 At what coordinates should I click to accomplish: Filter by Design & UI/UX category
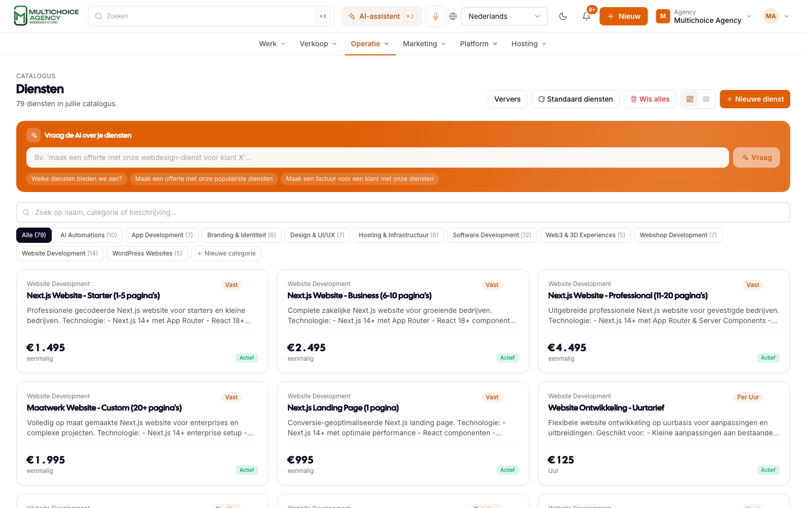(x=317, y=235)
